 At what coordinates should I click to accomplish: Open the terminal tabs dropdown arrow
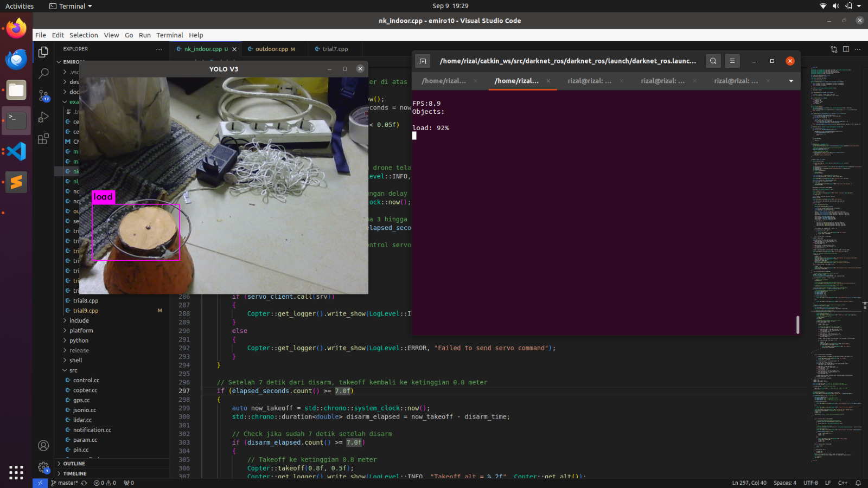[x=791, y=81]
